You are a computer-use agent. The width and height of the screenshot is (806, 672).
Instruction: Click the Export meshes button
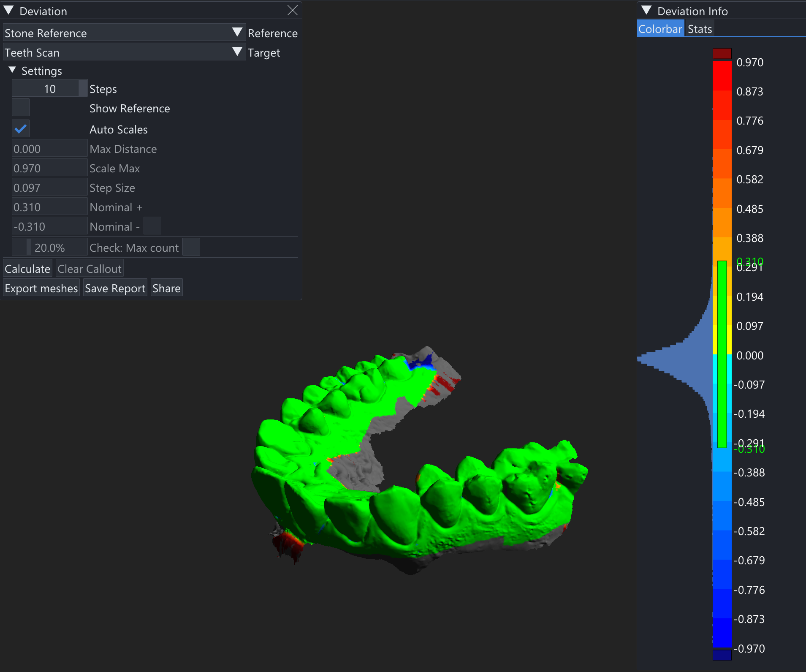pyautogui.click(x=41, y=288)
